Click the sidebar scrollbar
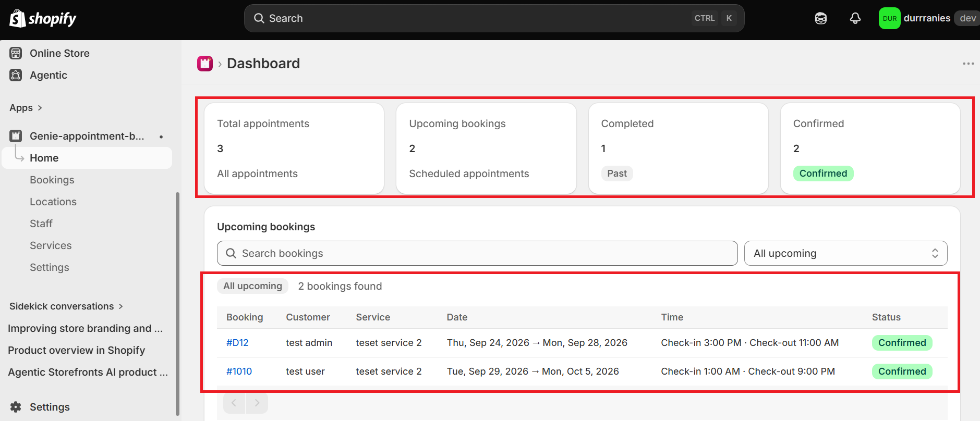 [x=177, y=304]
